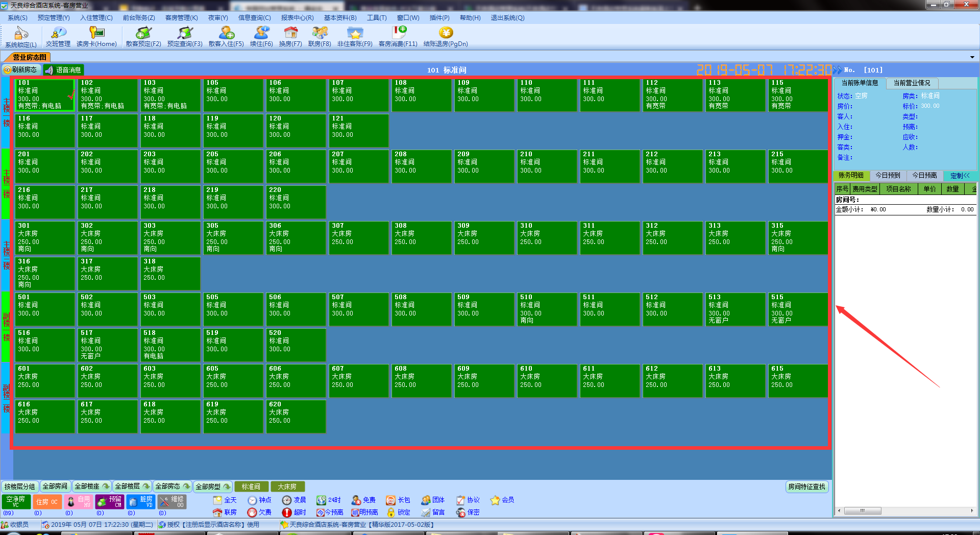This screenshot has width=980, height=535.
Task: Filter by 脏房 VD dirty status
Action: coord(141,502)
